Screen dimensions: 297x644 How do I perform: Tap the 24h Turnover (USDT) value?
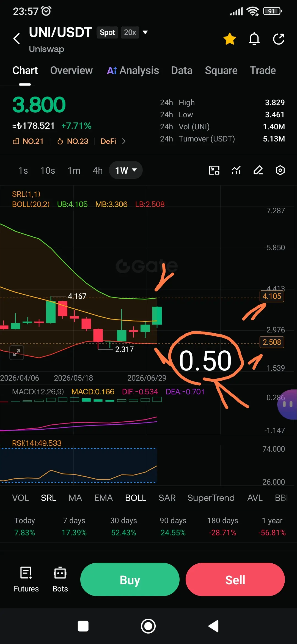tap(274, 139)
